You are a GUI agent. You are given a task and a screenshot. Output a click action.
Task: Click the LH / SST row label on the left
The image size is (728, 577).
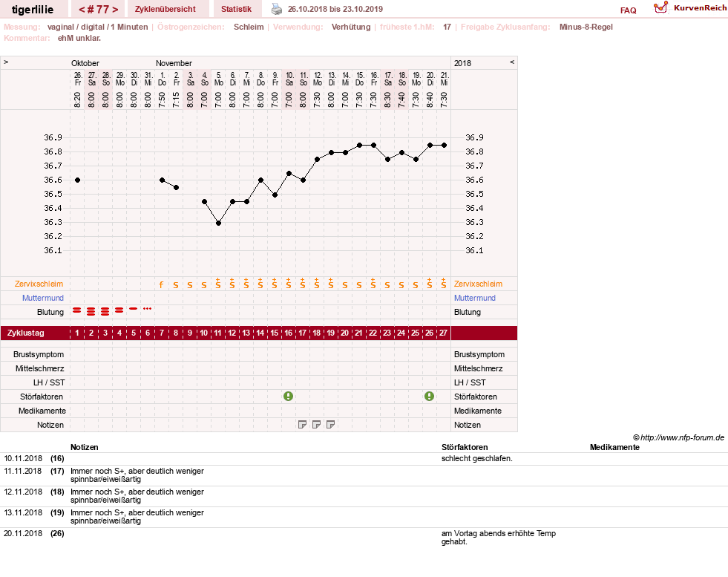click(x=49, y=382)
